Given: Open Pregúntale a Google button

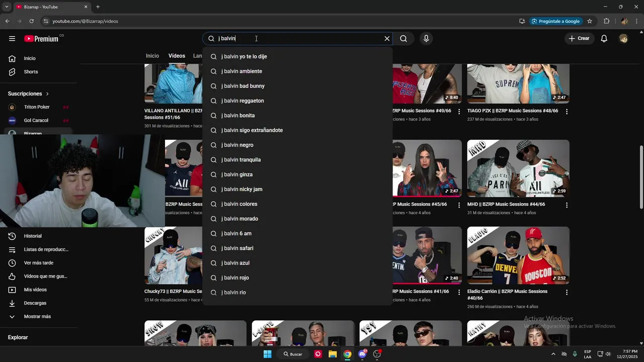Looking at the screenshot, I should (x=555, y=21).
